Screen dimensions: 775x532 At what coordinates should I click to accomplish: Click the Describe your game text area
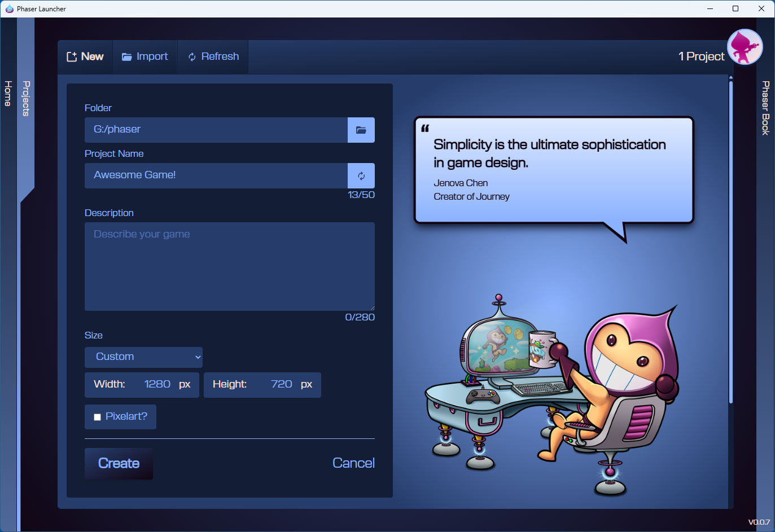click(229, 266)
